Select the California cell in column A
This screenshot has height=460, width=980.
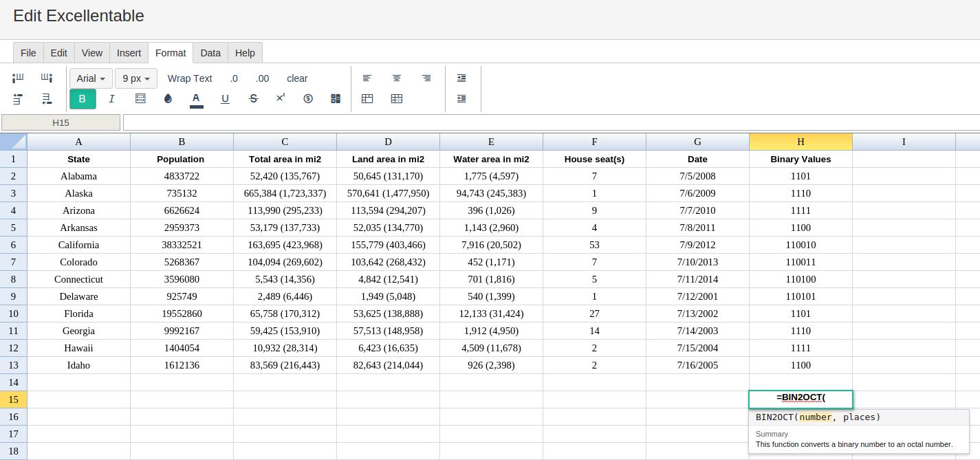[78, 245]
